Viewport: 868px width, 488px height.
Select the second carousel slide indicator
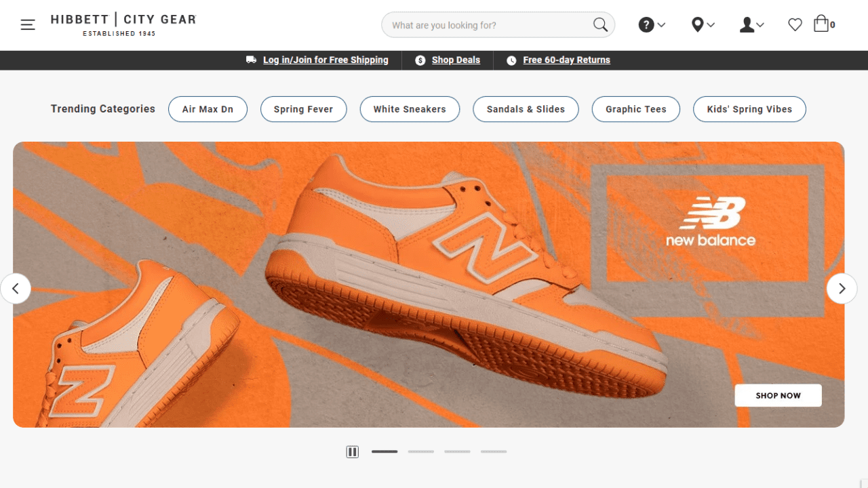click(420, 451)
